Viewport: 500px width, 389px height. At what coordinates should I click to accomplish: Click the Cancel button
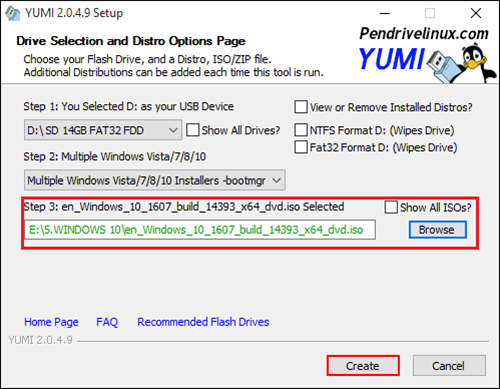click(x=449, y=366)
